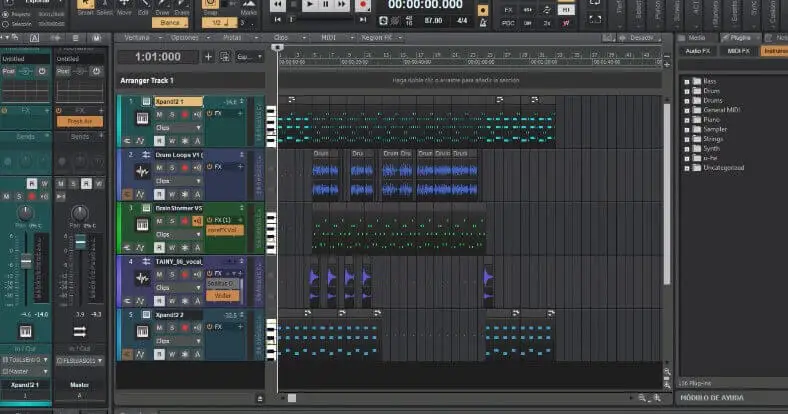
Task: Toggle Read automation on Xpand!2 2 track
Action: pyautogui.click(x=159, y=354)
